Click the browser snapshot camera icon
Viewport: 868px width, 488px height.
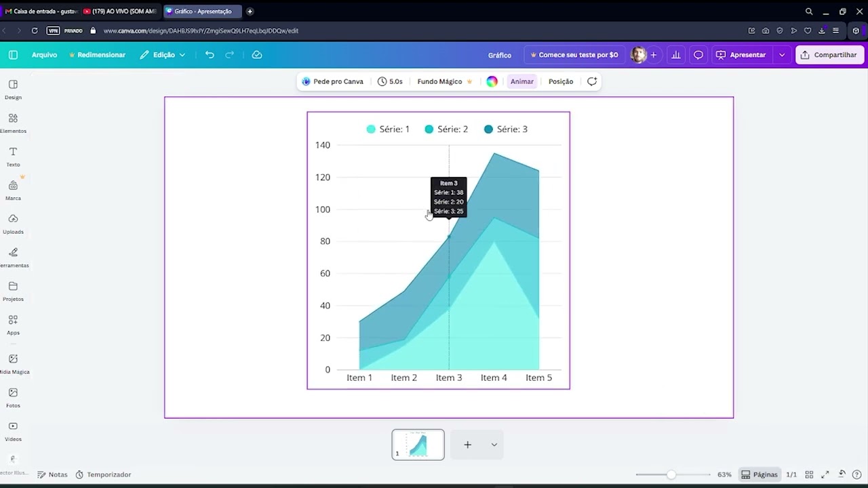[766, 30]
